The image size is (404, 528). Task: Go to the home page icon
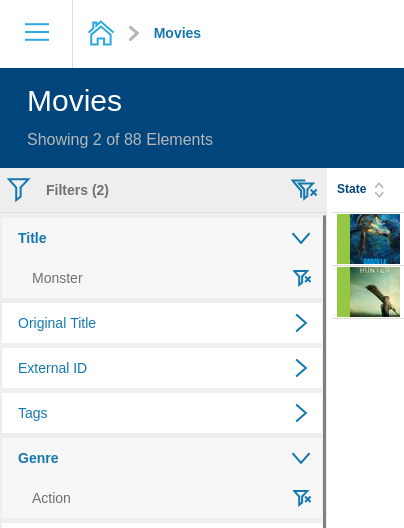[x=101, y=33]
